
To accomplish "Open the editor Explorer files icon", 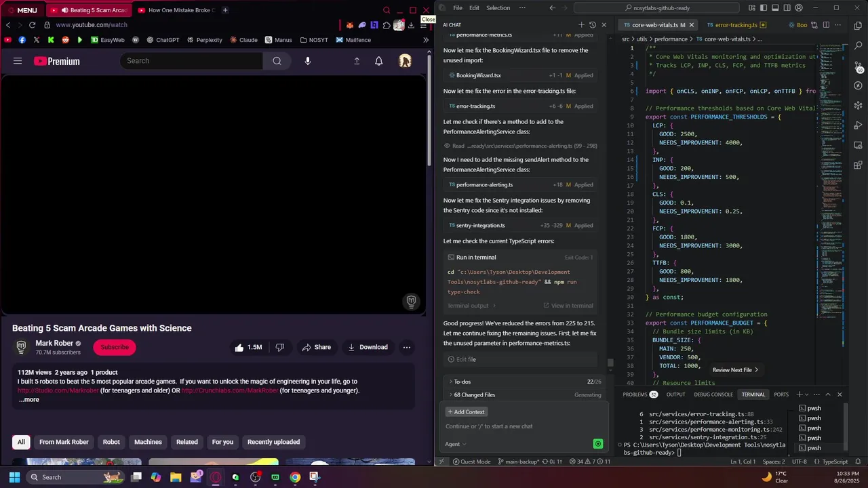I will [858, 26].
